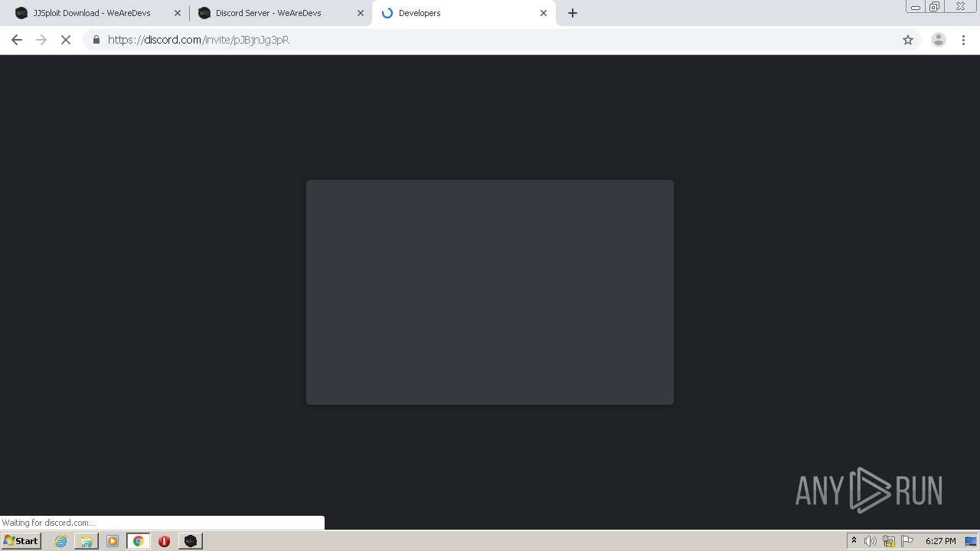
Task: Minimize the Chrome browser window
Action: click(x=916, y=7)
